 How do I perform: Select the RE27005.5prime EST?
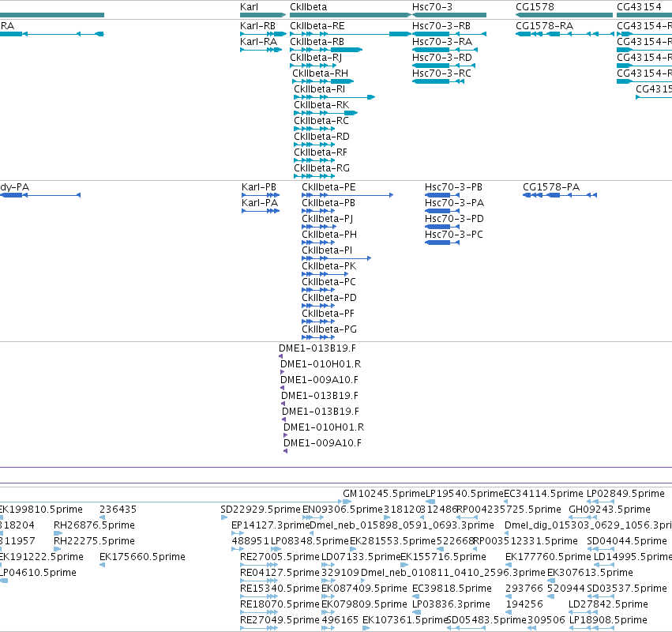(280, 557)
